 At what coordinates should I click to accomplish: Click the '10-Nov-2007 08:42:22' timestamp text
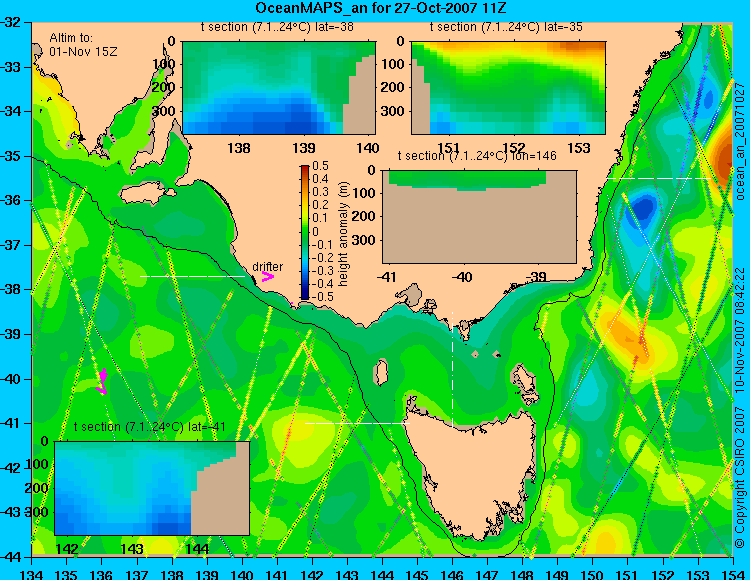pos(739,332)
